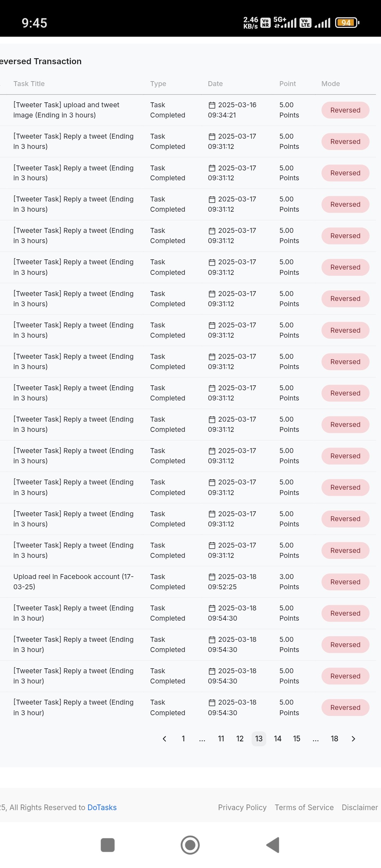Select page 11 in pagination
This screenshot has height=868, width=381.
pos(221,739)
